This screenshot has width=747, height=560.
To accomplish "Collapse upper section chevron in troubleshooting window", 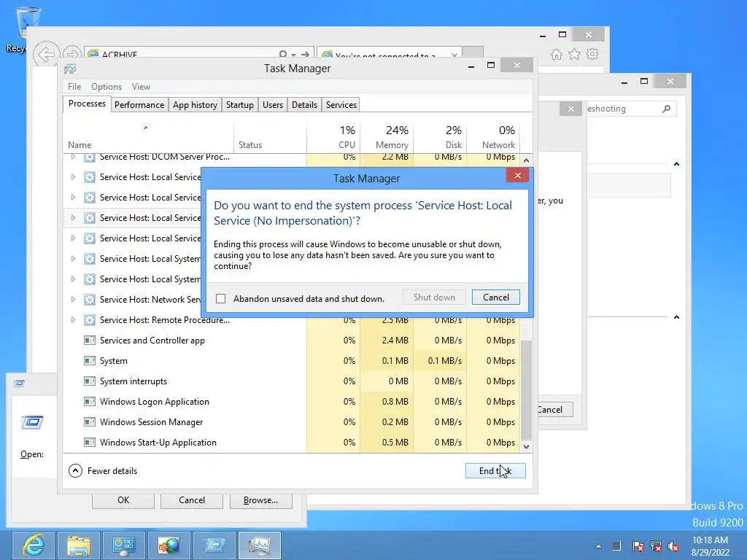I will pyautogui.click(x=676, y=164).
